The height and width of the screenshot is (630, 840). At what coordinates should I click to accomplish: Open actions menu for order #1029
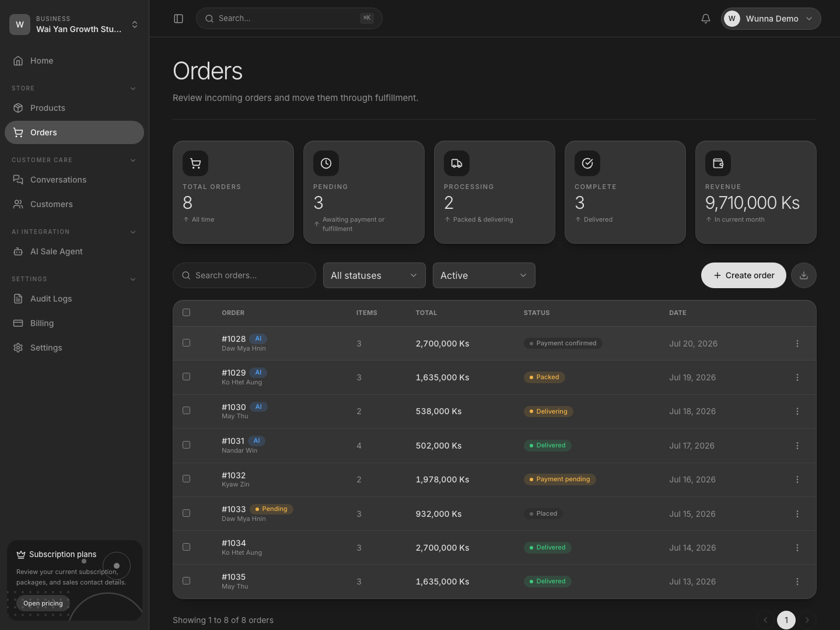[x=797, y=377]
